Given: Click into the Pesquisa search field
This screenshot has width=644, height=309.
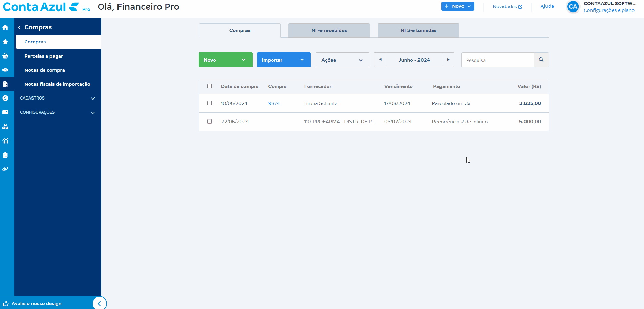Looking at the screenshot, I should pos(498,60).
